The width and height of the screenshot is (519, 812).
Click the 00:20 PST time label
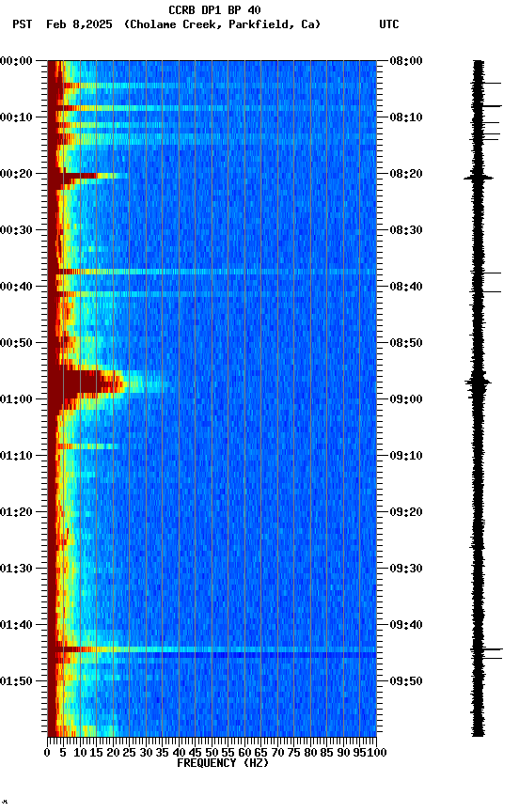(16, 174)
